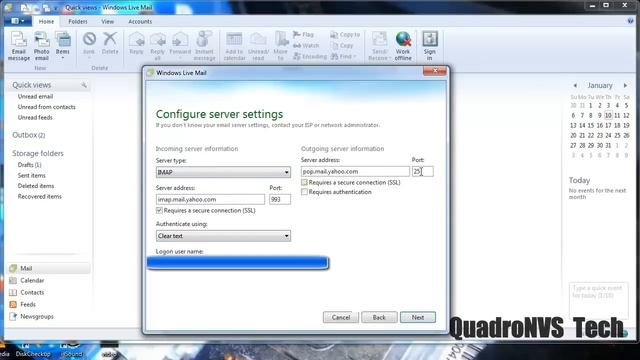Click the Sign in ribbon icon

click(429, 47)
